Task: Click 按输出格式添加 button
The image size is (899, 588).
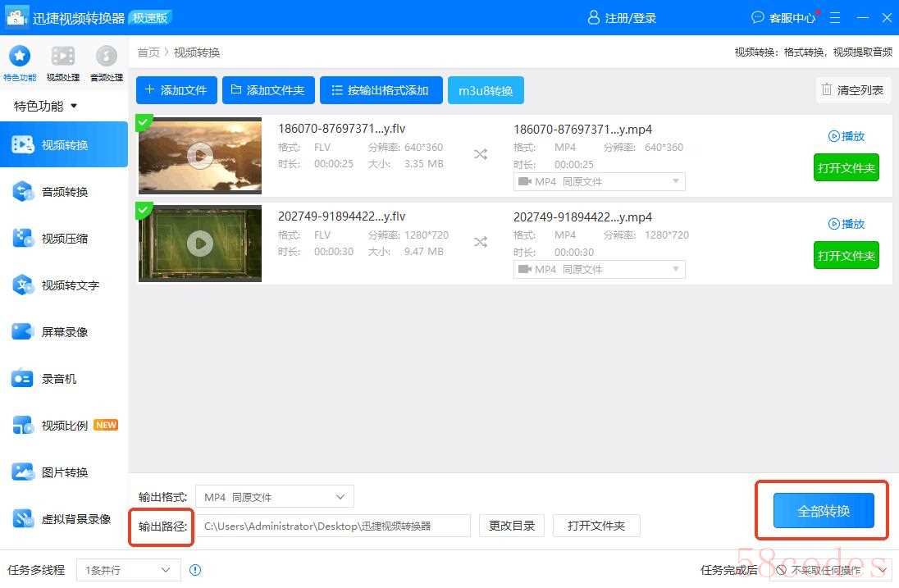Action: (381, 90)
